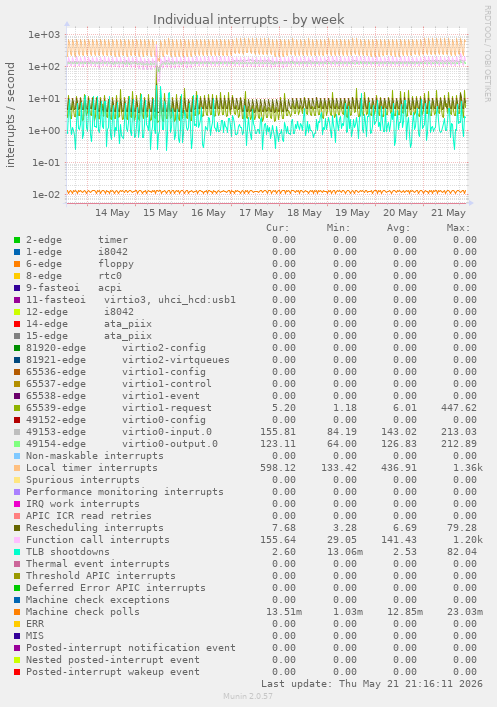Click the 15 May date label on x-axis
Viewport: 497px width, 707px height.
point(160,213)
